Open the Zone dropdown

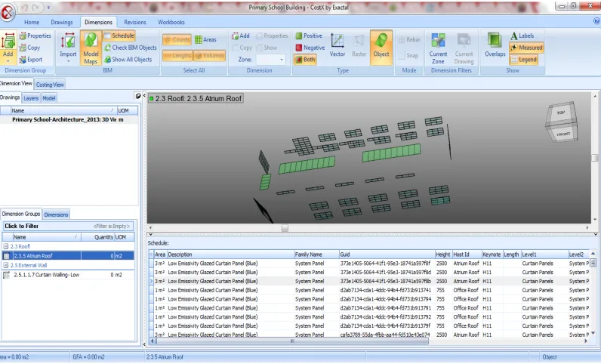click(x=282, y=60)
